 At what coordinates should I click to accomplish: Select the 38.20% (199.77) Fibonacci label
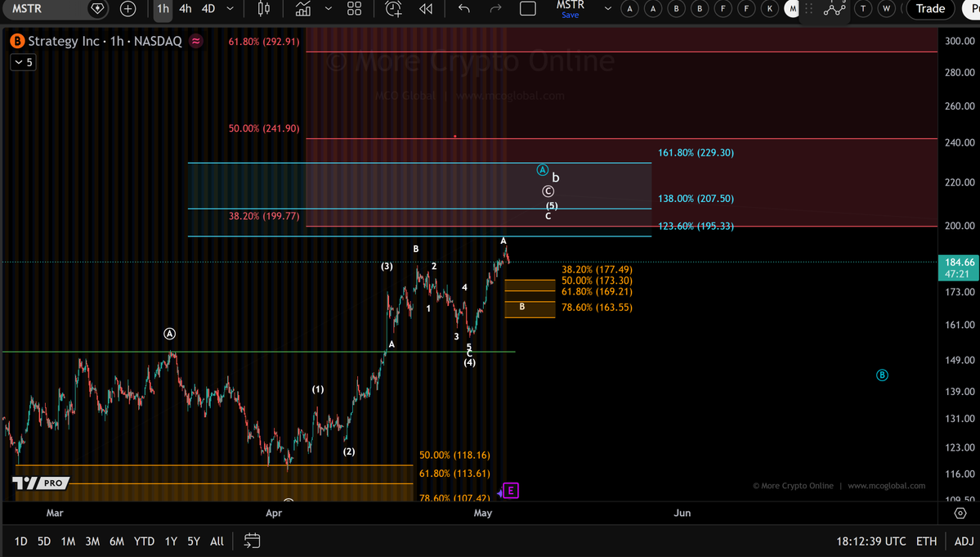coord(264,216)
